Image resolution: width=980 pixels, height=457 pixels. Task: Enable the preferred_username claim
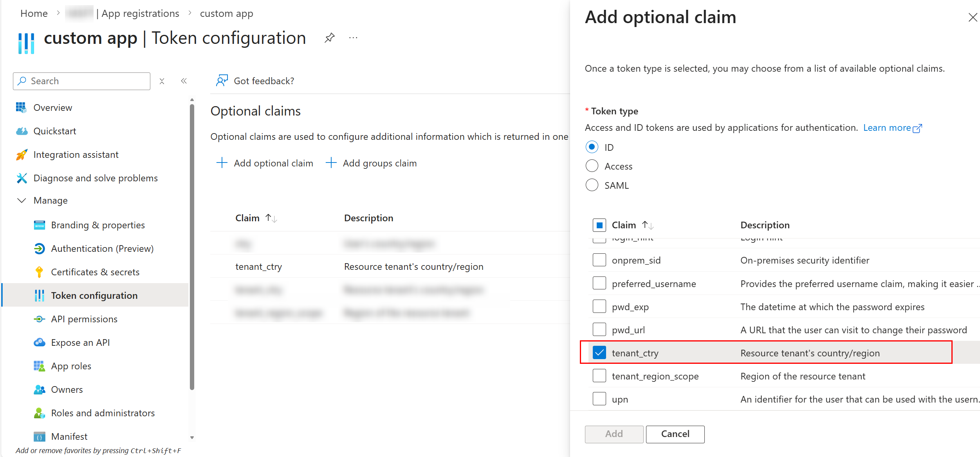click(599, 283)
